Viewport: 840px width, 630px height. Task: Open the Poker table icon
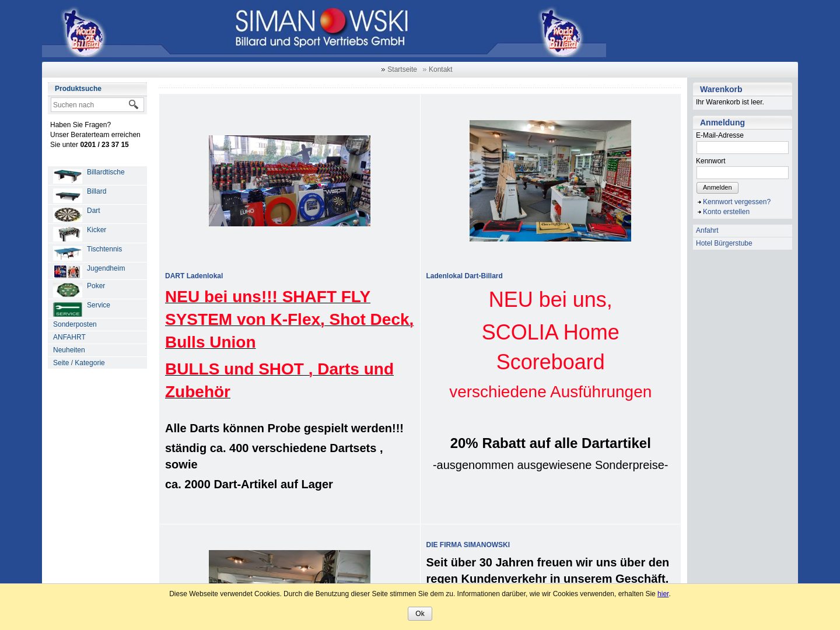(x=68, y=289)
